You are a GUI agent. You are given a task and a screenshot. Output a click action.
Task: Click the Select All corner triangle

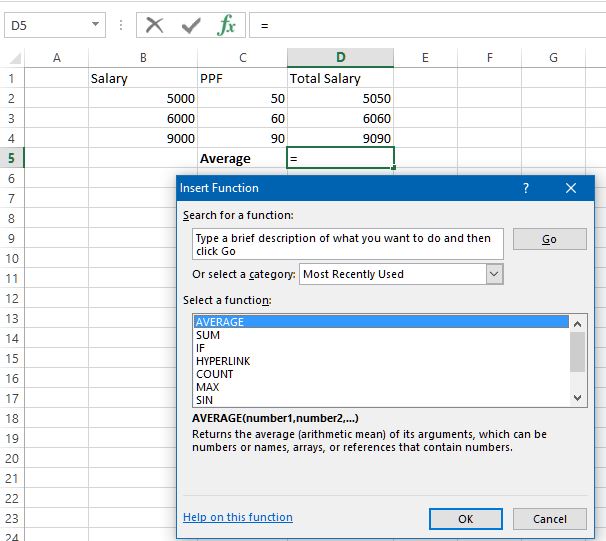click(15, 58)
